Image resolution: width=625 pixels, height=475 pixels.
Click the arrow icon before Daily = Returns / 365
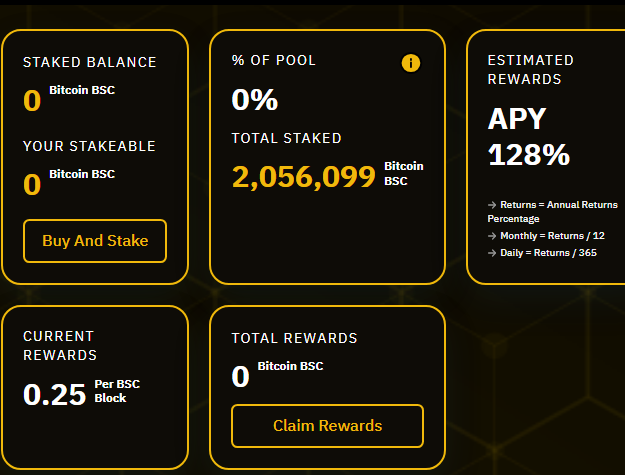[x=492, y=253]
